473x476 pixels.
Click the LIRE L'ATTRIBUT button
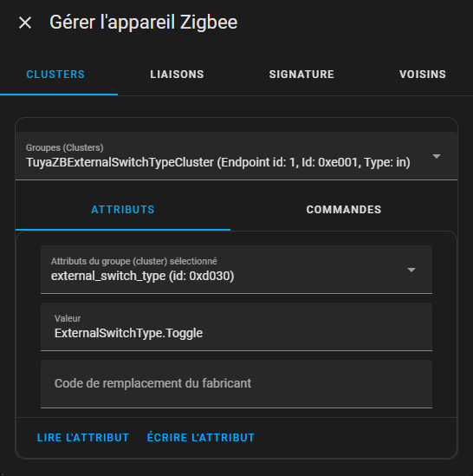click(x=83, y=438)
